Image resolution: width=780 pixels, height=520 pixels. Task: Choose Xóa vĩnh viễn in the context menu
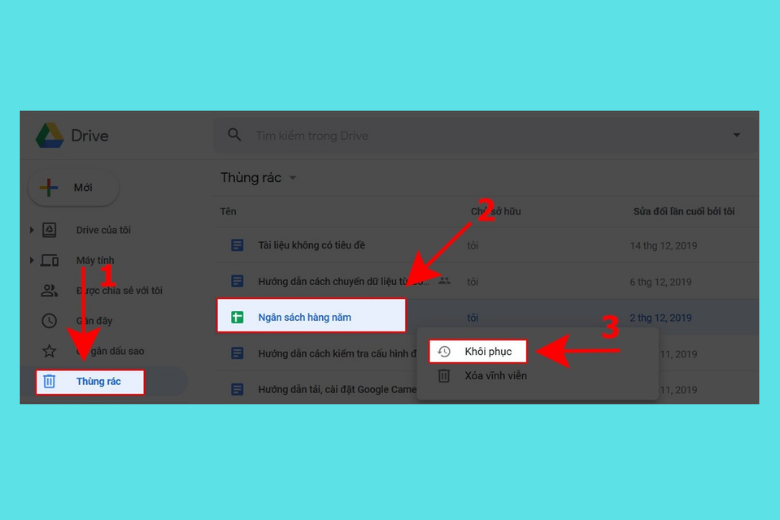tap(495, 376)
